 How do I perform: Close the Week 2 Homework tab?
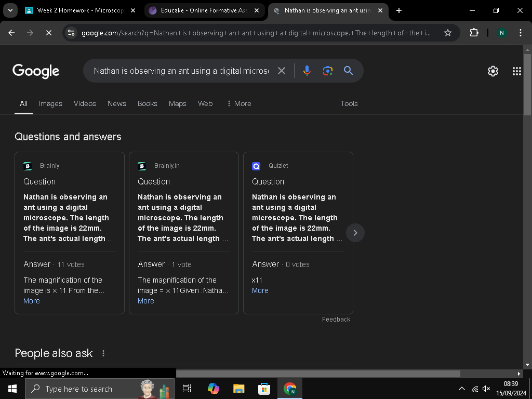133,10
